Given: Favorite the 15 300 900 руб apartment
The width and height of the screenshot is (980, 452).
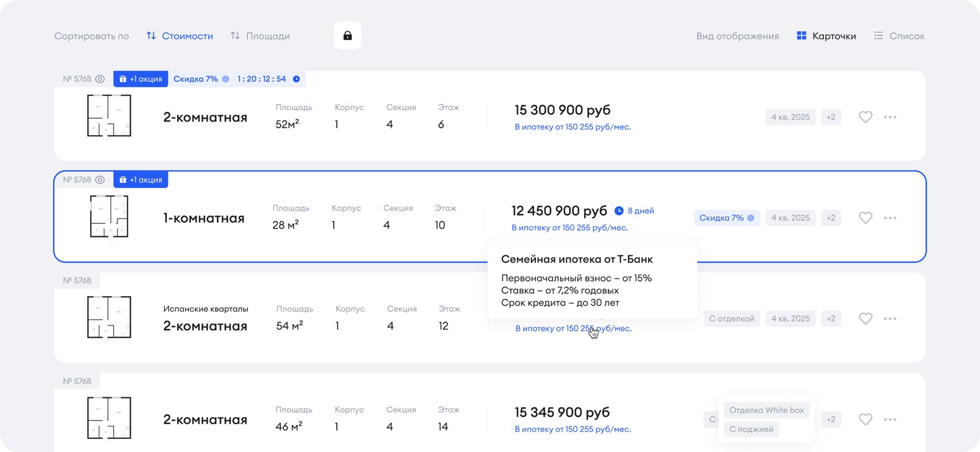Looking at the screenshot, I should [866, 117].
